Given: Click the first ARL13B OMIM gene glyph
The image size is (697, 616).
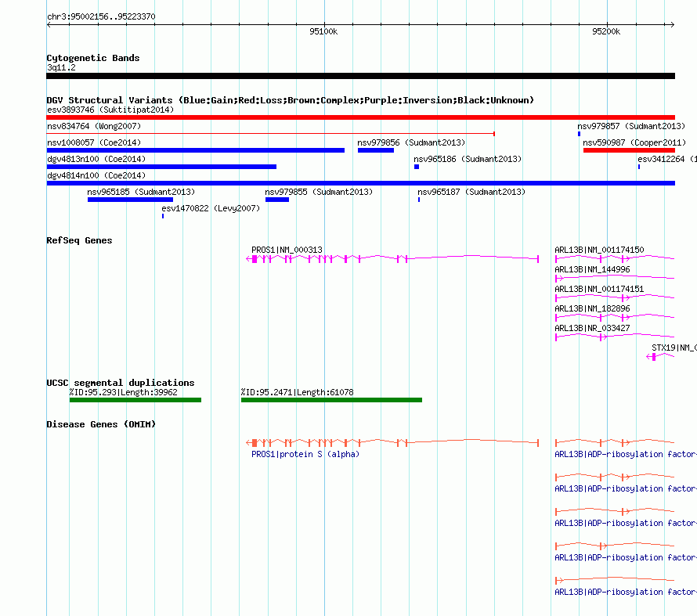Looking at the screenshot, I should pos(615,443).
